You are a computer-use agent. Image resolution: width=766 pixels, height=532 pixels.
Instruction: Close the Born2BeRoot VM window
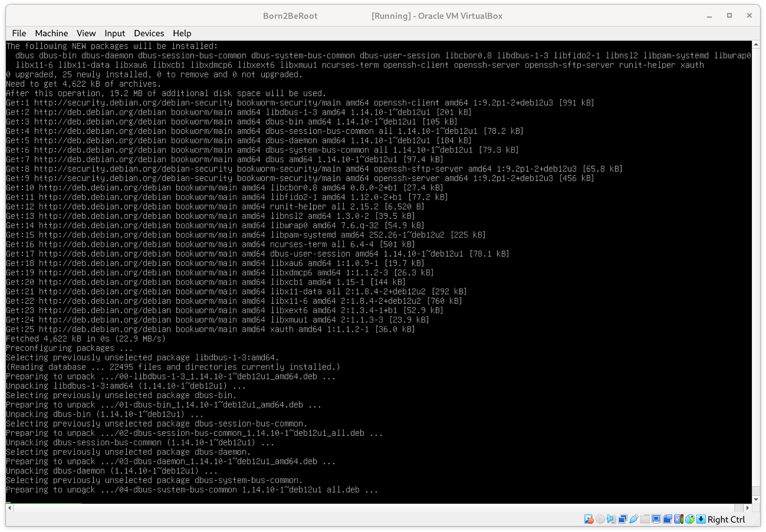point(749,16)
